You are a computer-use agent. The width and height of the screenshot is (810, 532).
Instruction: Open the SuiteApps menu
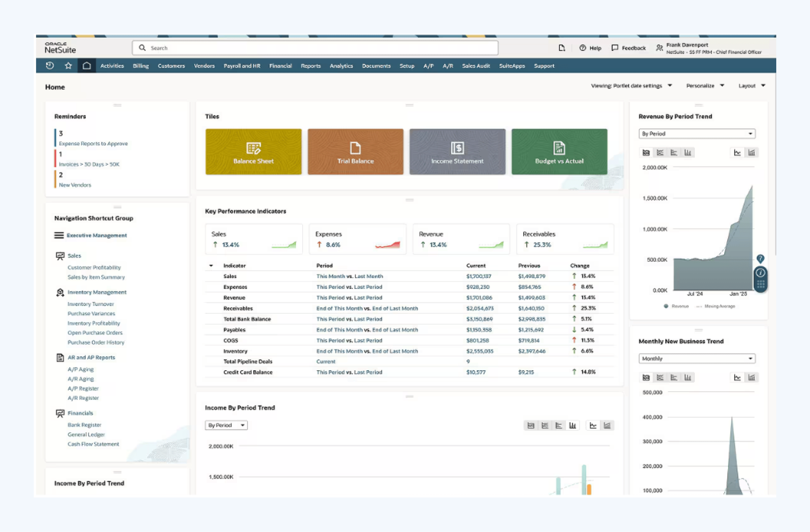(x=512, y=66)
